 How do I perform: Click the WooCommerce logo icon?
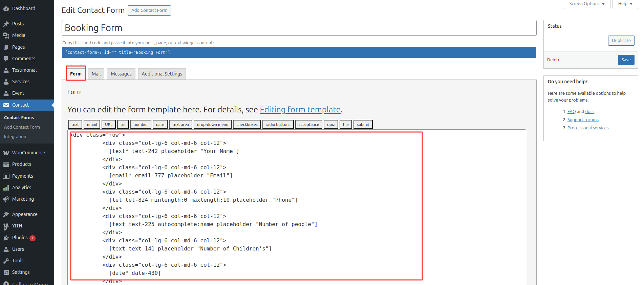point(6,153)
